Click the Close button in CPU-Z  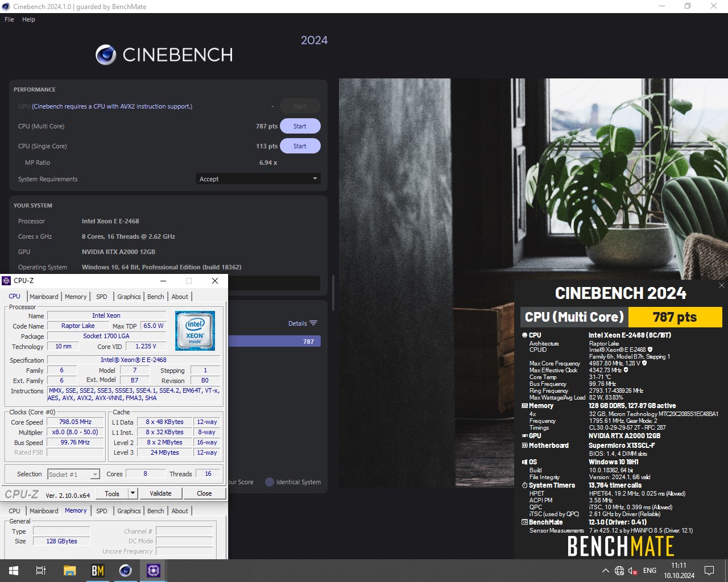coord(204,493)
